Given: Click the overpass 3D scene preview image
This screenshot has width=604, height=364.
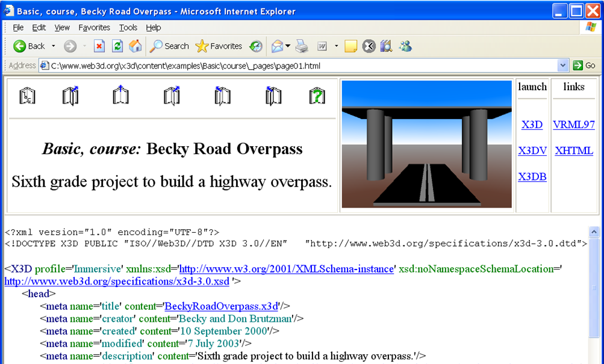Looking at the screenshot, I should coord(426,144).
